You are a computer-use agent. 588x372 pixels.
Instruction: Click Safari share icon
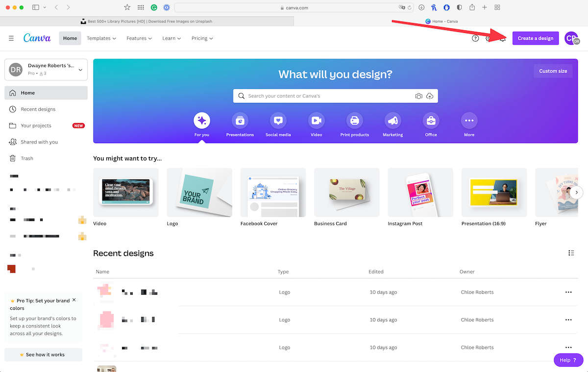[x=472, y=7]
